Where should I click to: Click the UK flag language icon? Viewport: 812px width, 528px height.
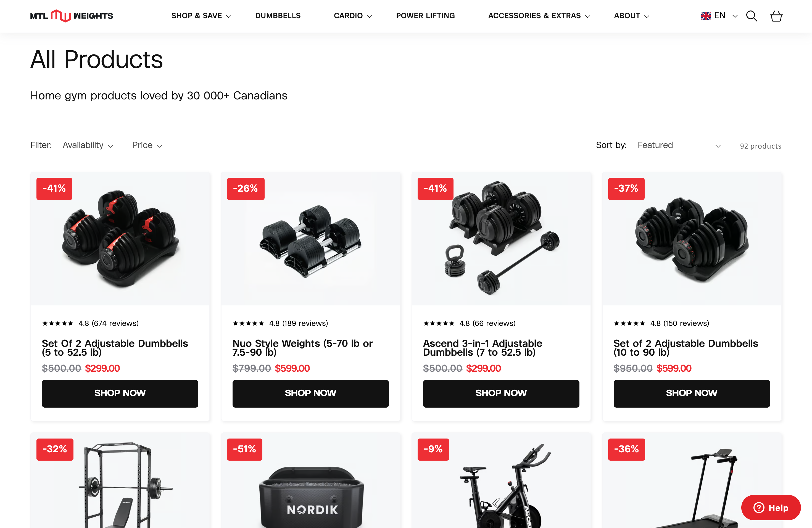(706, 16)
